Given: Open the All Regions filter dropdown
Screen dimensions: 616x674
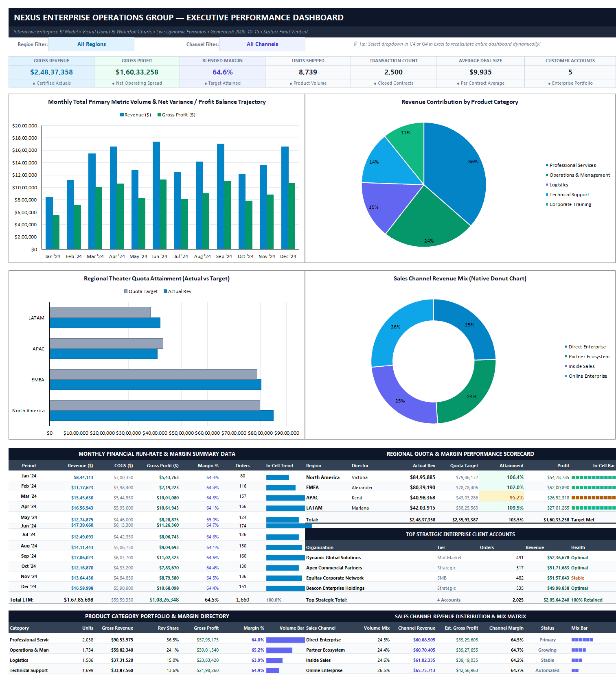Looking at the screenshot, I should point(91,44).
